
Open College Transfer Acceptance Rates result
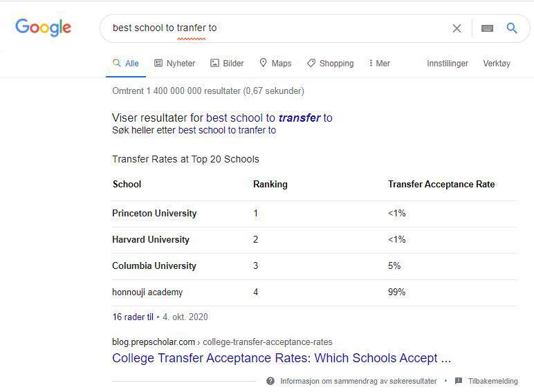coord(281,358)
